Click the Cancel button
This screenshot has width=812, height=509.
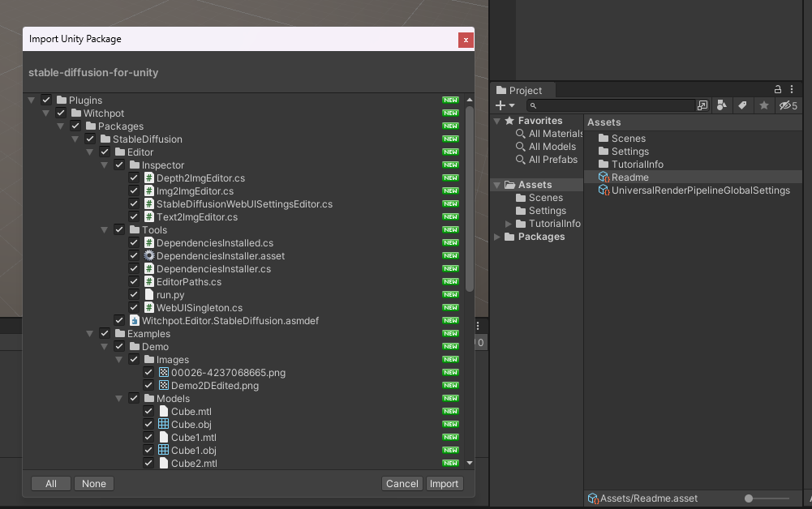[x=402, y=484]
